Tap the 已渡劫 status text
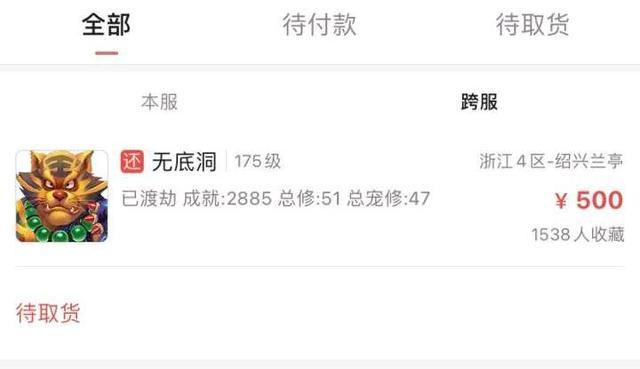640x369 pixels. [149, 199]
